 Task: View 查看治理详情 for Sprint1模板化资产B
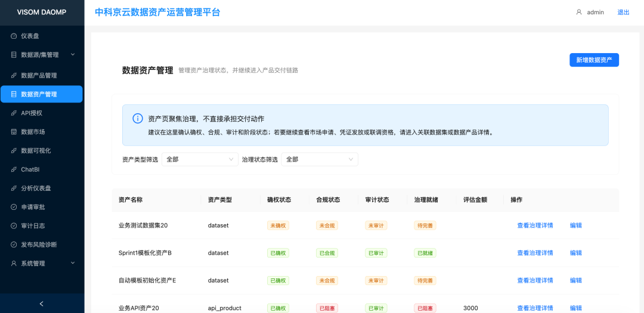tap(535, 253)
